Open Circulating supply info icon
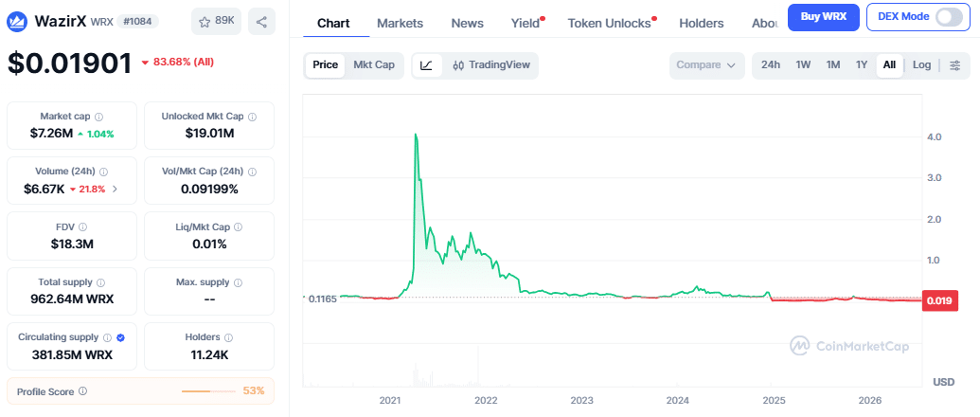Viewport: 980px width, 417px height. (108, 337)
